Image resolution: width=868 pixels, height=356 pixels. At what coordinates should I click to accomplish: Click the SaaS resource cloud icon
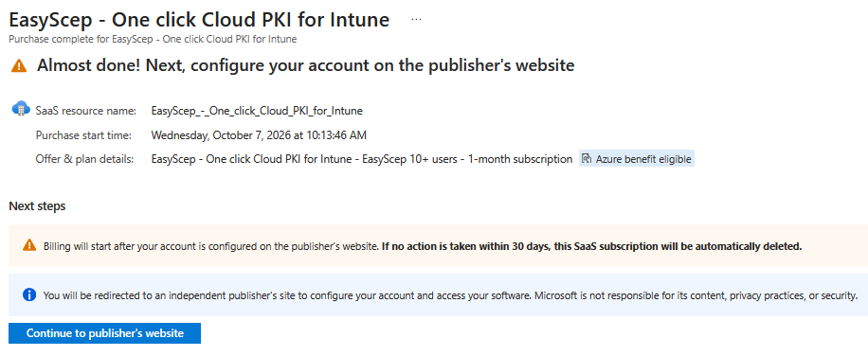click(x=21, y=108)
